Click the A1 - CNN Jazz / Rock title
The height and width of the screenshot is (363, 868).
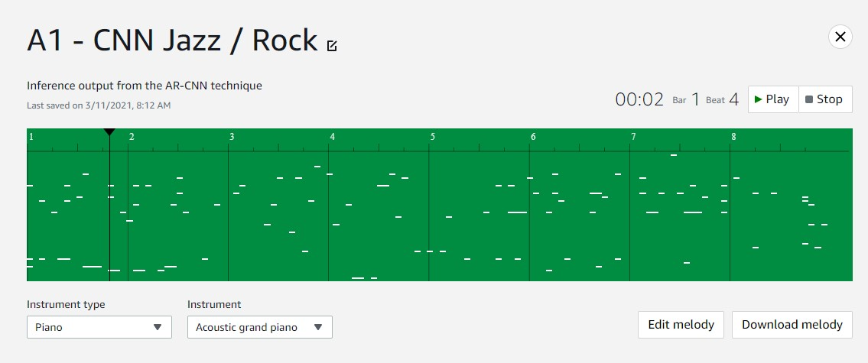(172, 41)
